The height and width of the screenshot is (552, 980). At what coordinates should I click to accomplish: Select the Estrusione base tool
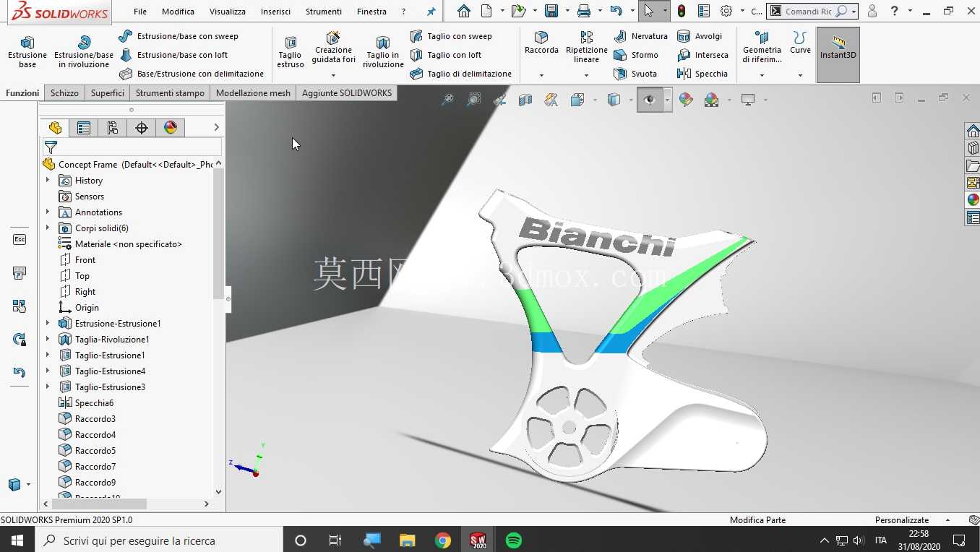(27, 52)
